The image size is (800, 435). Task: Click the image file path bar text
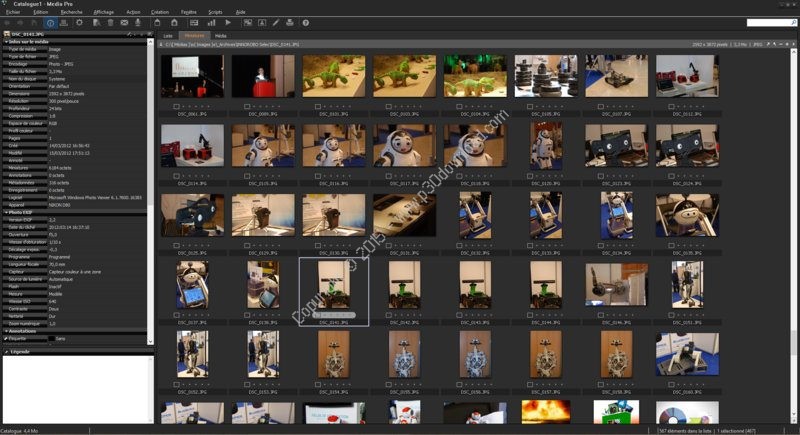(232, 45)
